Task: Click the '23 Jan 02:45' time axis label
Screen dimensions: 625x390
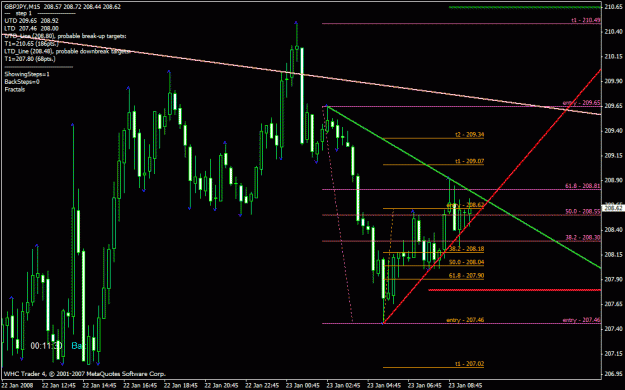Action: point(343,385)
